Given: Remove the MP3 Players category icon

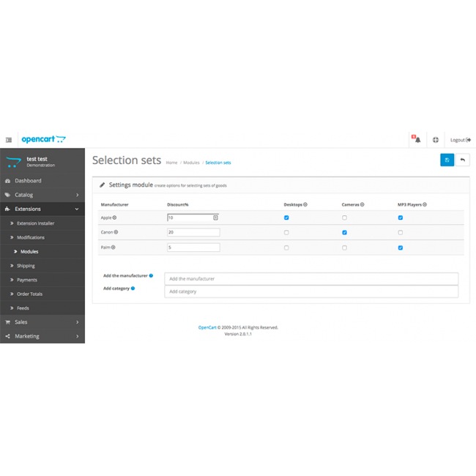Looking at the screenshot, I should pos(425,205).
